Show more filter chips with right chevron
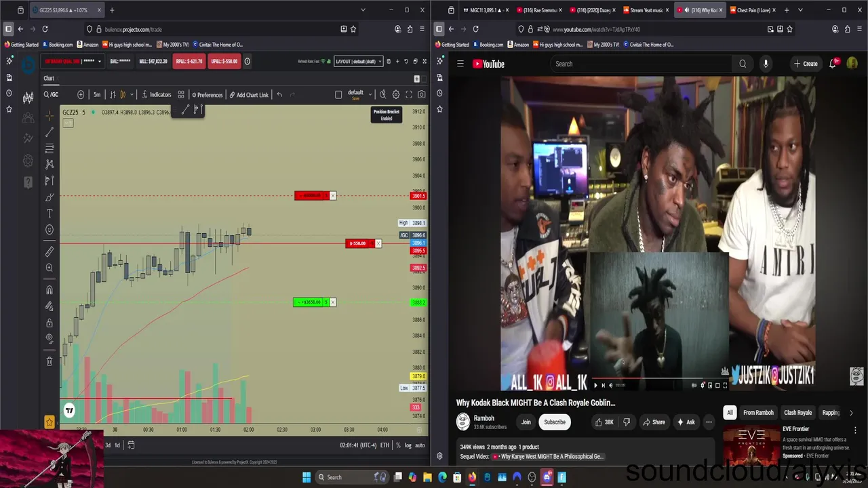Screen dimensions: 868x488 coord(851,413)
